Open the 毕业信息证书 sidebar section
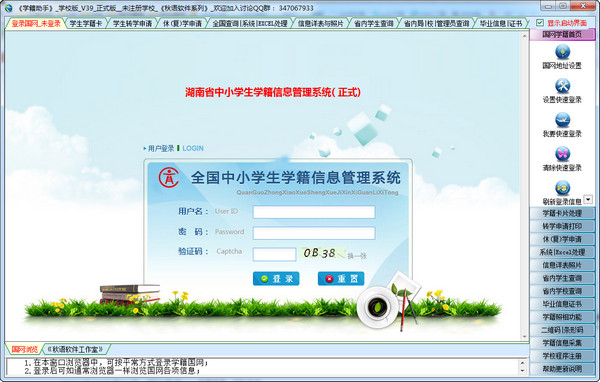The image size is (600, 382). 562,304
